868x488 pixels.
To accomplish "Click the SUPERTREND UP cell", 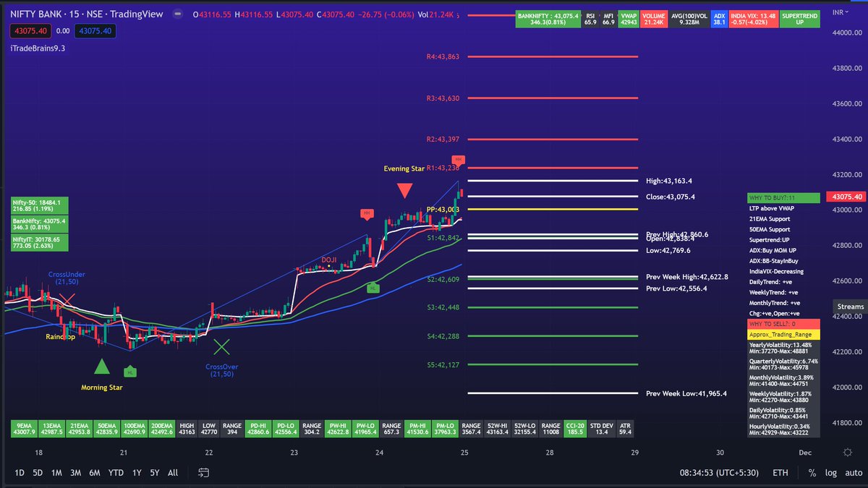I will 801,20.
